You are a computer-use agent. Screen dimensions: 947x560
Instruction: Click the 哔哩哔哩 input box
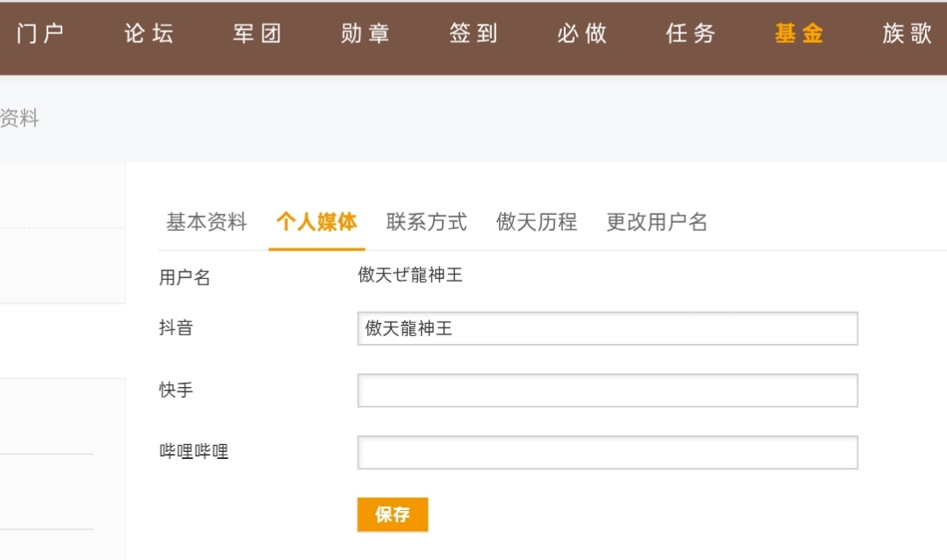[x=607, y=453]
